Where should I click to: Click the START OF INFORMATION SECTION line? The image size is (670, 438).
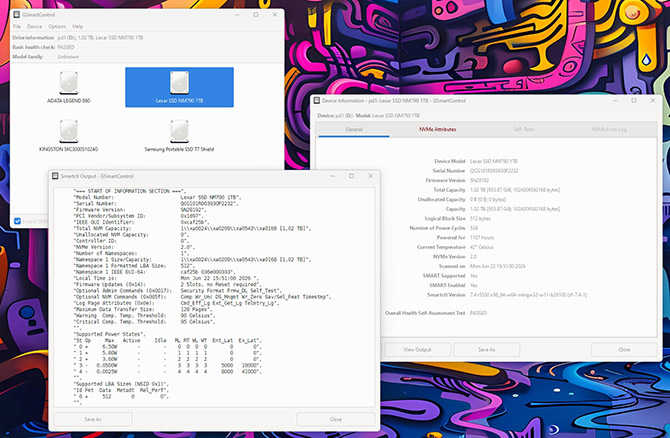tap(130, 191)
